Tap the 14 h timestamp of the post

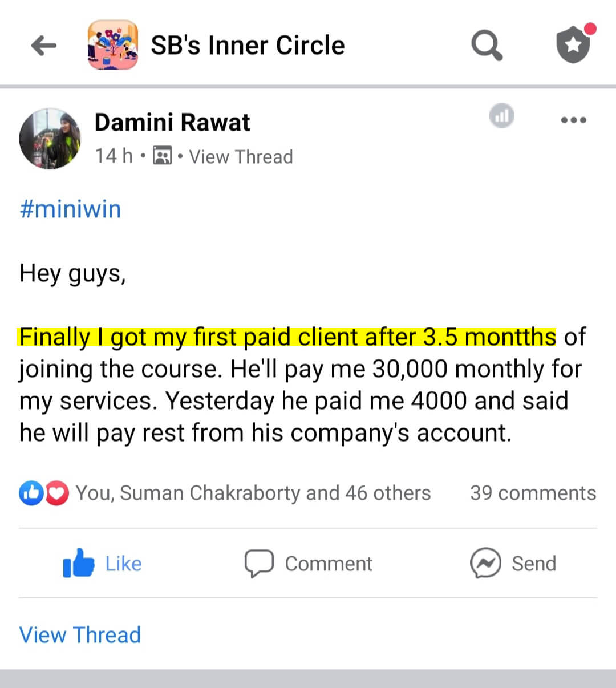(114, 156)
